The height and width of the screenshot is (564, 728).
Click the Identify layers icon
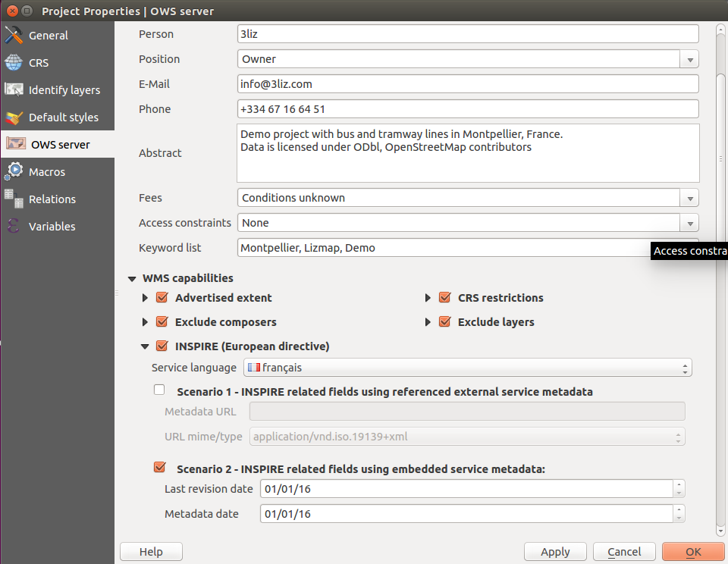pyautogui.click(x=14, y=89)
